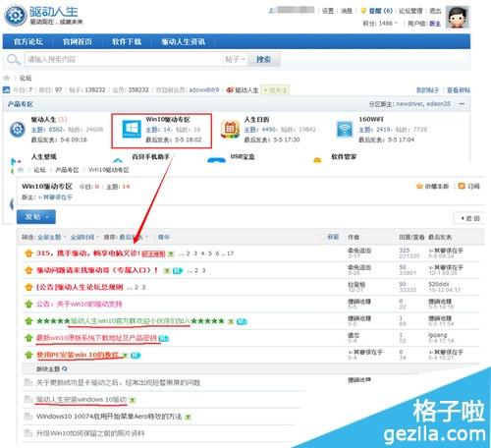Click the 搜索 button
Viewport: 491px width, 448px height.
pyautogui.click(x=264, y=59)
